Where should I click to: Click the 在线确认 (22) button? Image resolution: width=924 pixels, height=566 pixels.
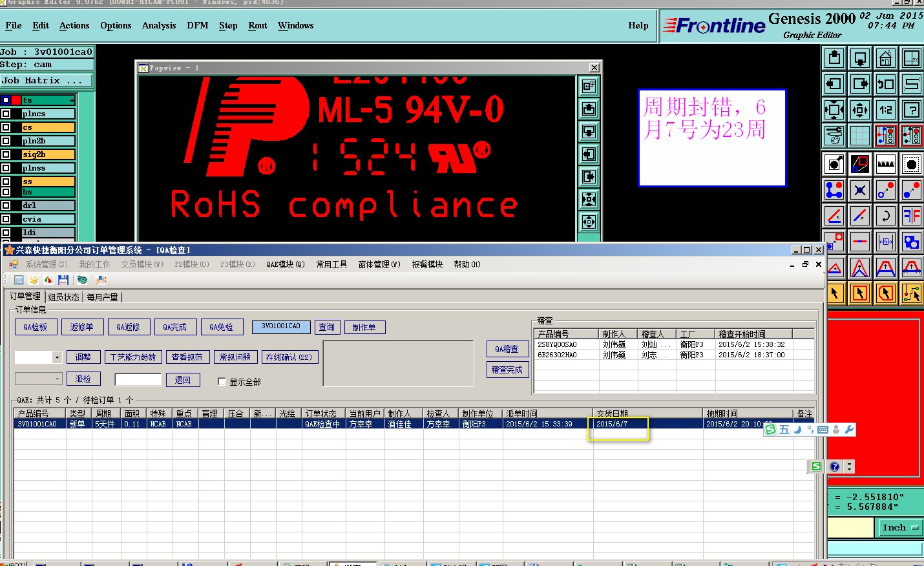[289, 357]
